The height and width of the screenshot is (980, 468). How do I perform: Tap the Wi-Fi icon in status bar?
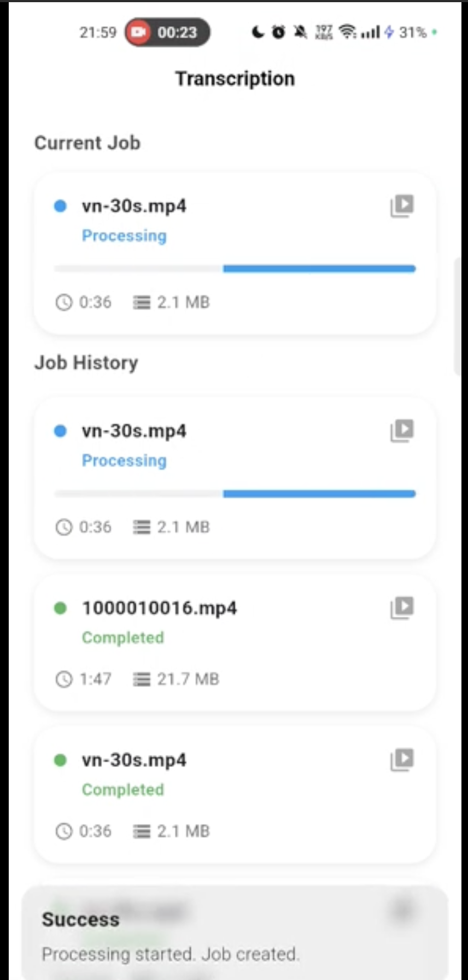347,32
